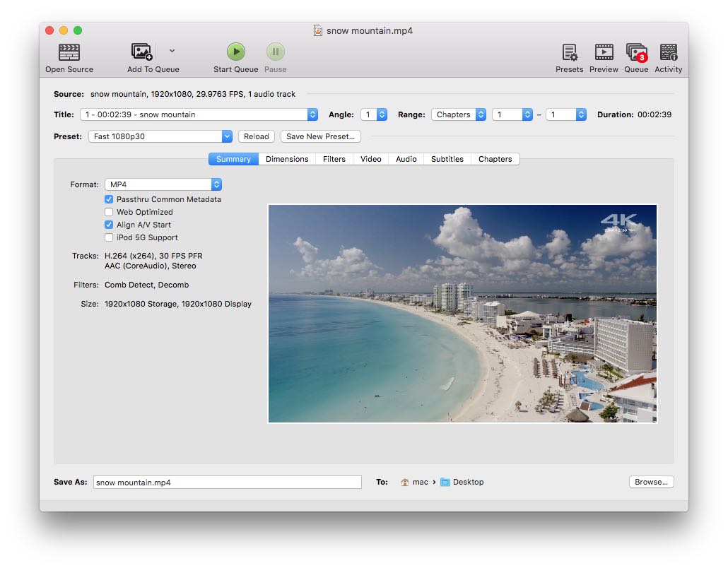
Task: Show the Queue with 3 items
Action: tap(635, 52)
